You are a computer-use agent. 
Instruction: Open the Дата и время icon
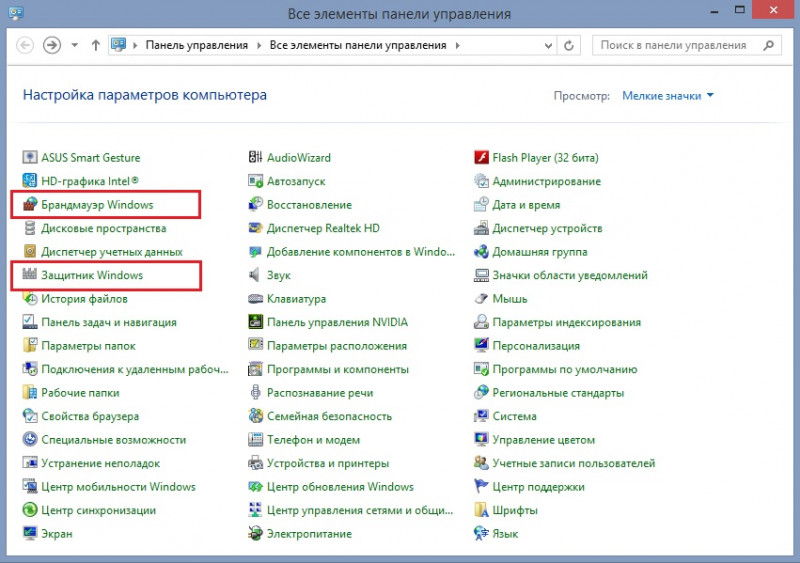click(481, 204)
